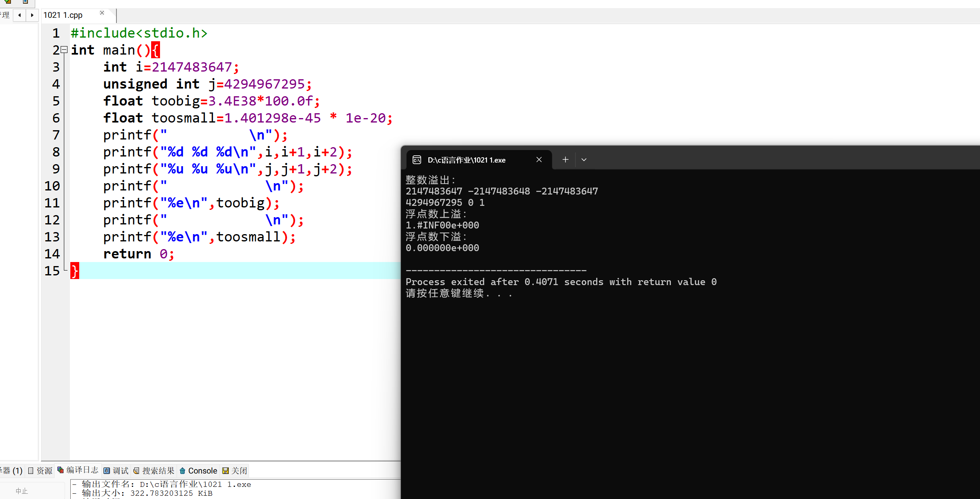Close the 1021 1.cpp editor tab
This screenshot has width=980, height=499.
[102, 13]
